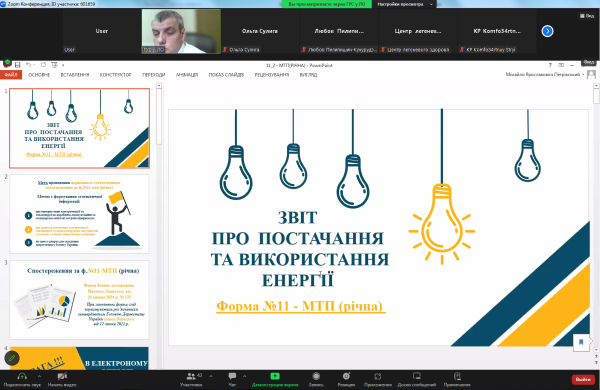Image resolution: width=600 pixels, height=390 pixels.
Task: Click the ЗВІТ title text on slide
Action: click(x=297, y=217)
